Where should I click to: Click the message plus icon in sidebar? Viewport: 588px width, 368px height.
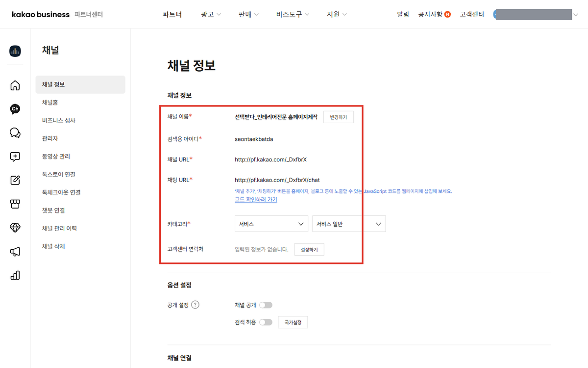click(x=15, y=157)
